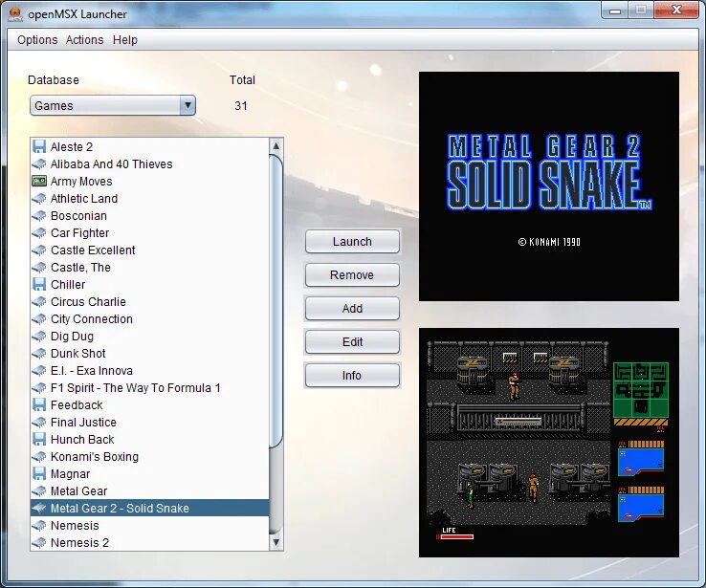This screenshot has width=706, height=588.
Task: Select Magnar in the game list
Action: click(70, 473)
